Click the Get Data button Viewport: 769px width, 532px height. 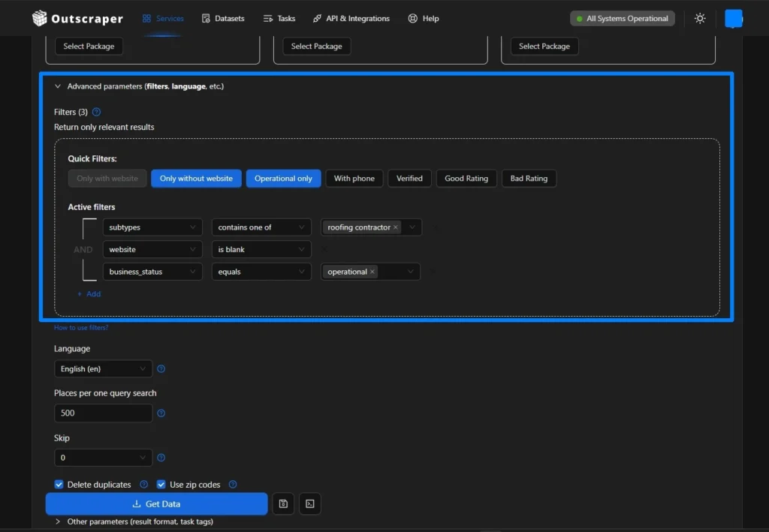[x=156, y=503]
